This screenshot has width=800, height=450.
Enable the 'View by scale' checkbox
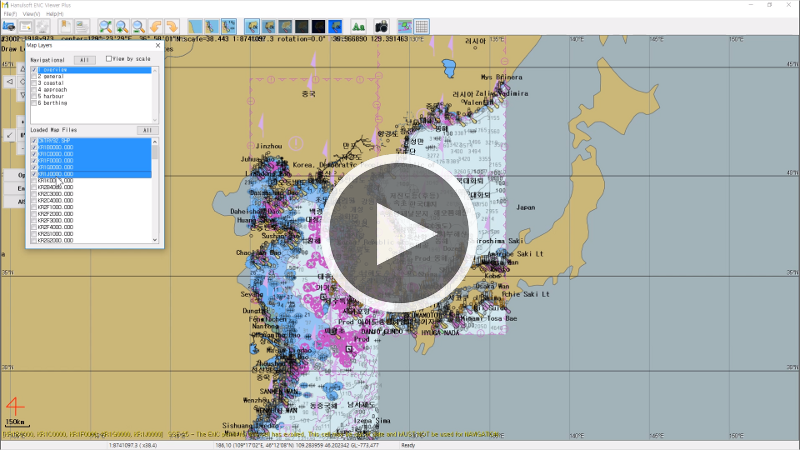point(109,59)
